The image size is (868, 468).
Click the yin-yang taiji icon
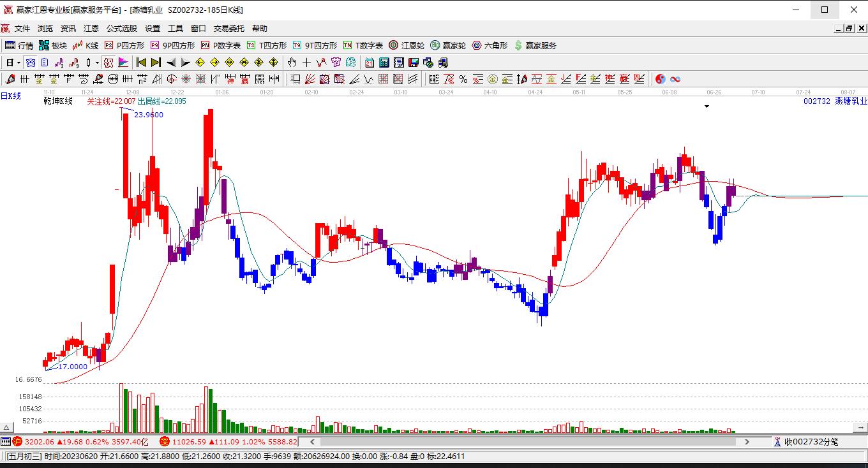click(660, 79)
